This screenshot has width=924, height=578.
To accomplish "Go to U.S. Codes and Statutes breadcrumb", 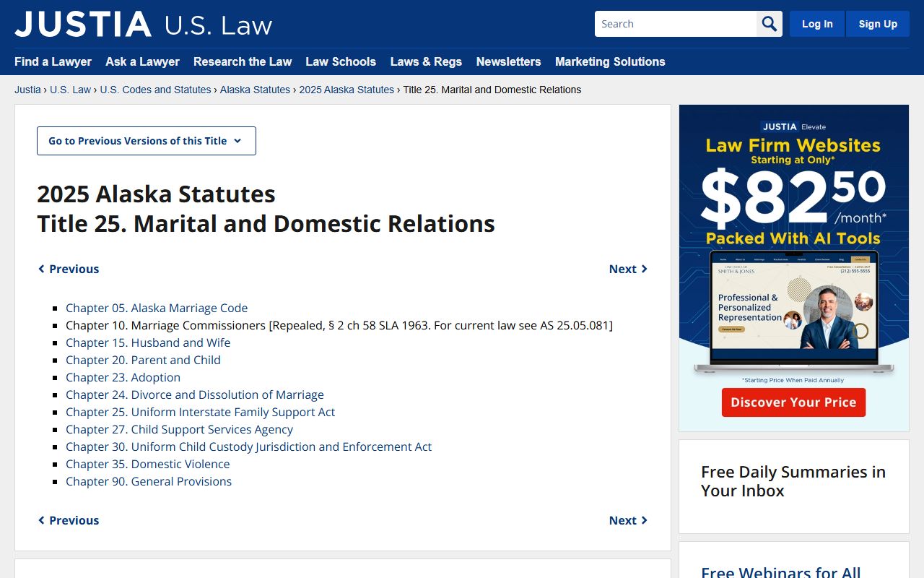I will click(155, 90).
